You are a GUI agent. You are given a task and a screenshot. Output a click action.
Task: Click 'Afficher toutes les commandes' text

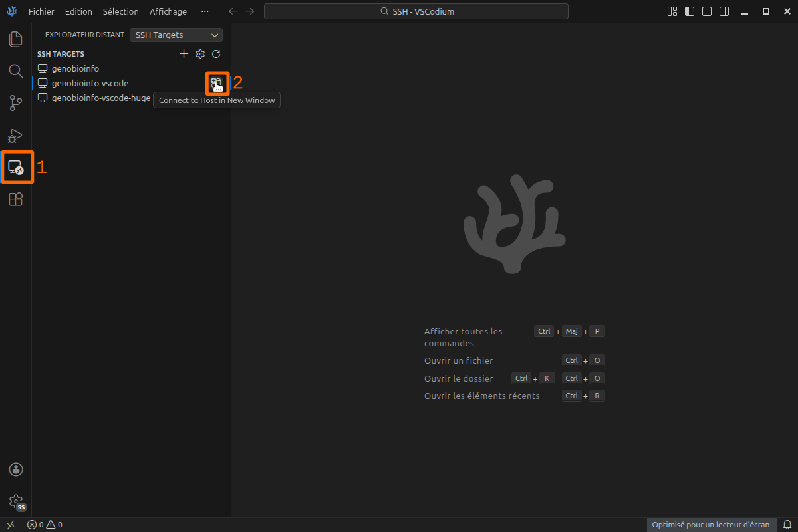pyautogui.click(x=464, y=337)
